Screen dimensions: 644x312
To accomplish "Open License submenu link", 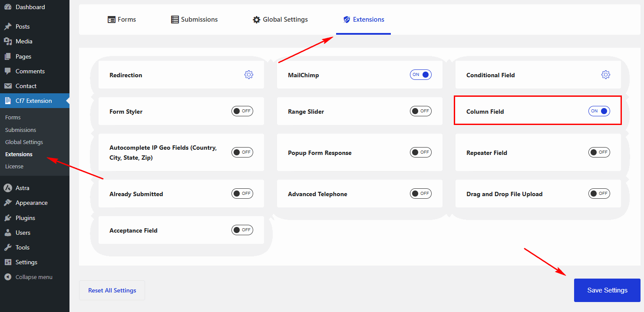I will 14,166.
